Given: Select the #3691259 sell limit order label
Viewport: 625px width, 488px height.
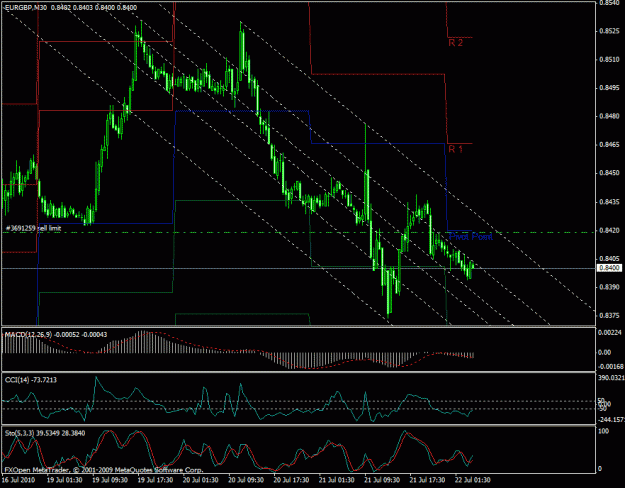Looking at the screenshot, I should click(33, 228).
